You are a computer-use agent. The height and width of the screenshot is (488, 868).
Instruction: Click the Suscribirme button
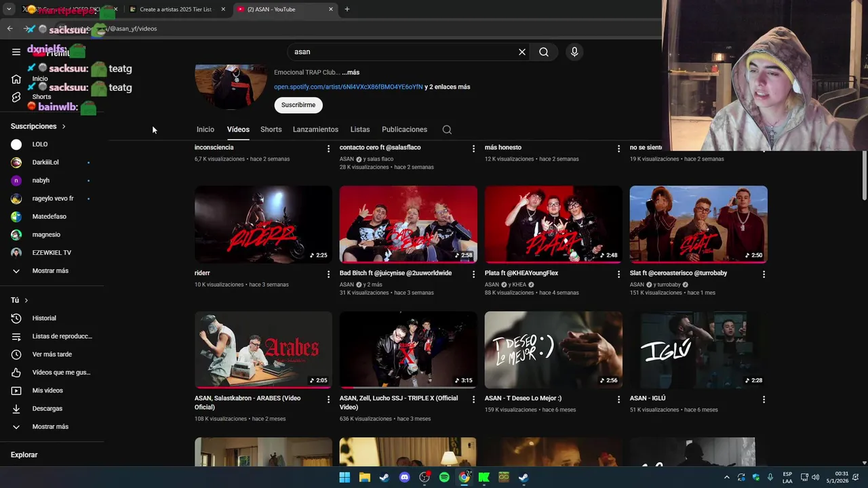pos(298,105)
